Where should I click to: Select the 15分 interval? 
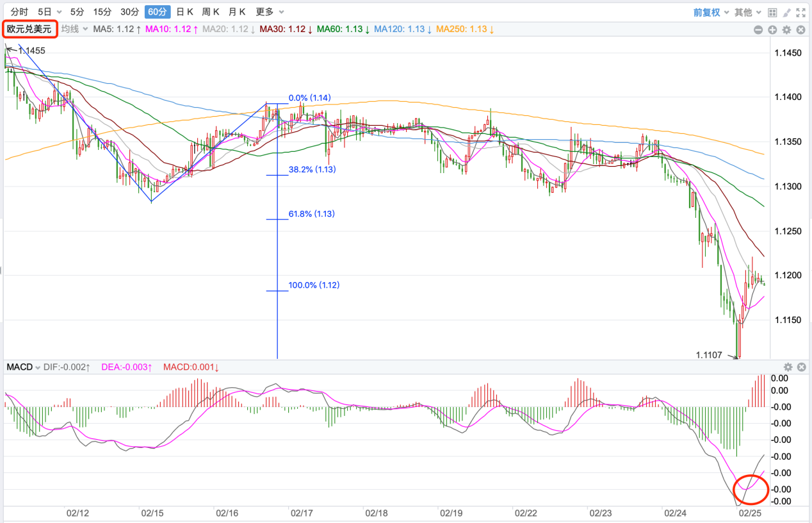click(102, 12)
